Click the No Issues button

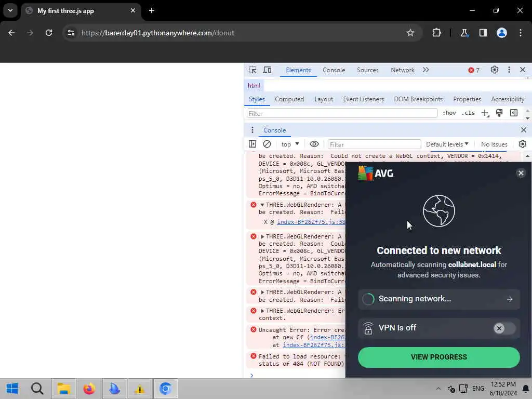[x=494, y=144]
